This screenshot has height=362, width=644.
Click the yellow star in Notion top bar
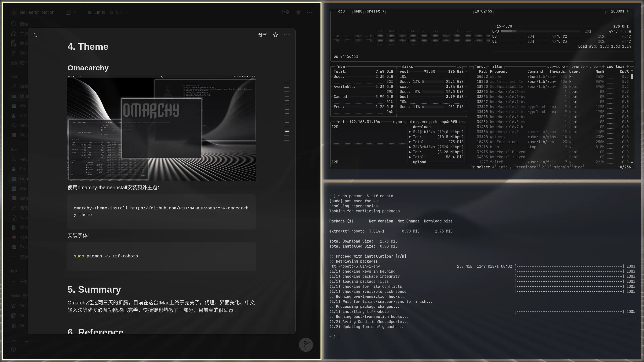(298, 12)
